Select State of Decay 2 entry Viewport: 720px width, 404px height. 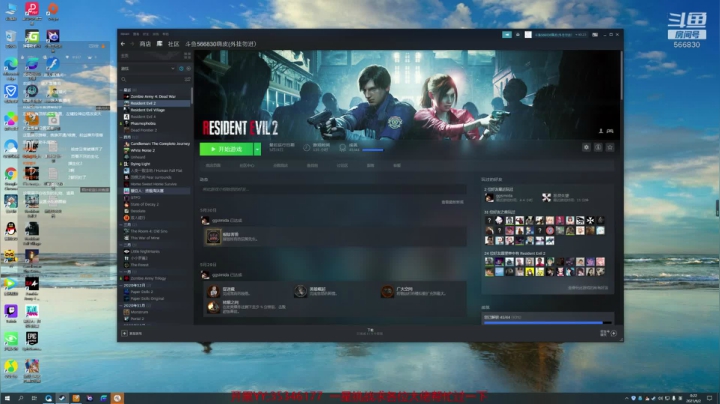pos(145,204)
